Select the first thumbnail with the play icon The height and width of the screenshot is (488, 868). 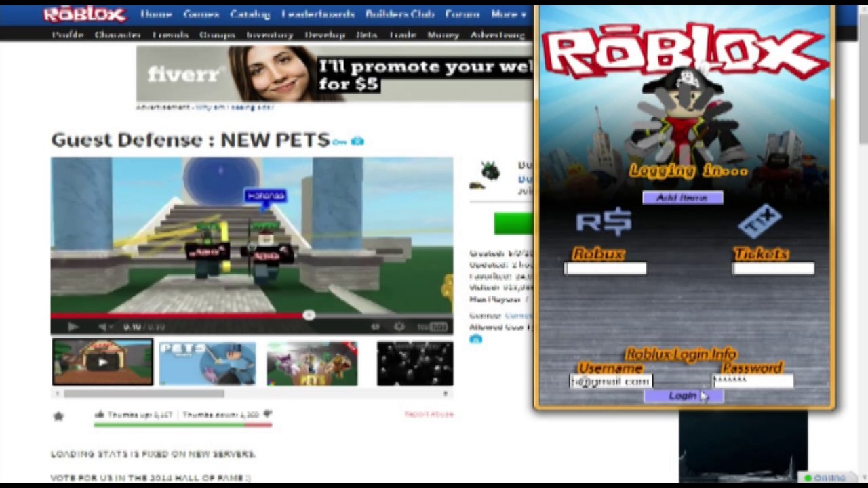[x=102, y=363]
